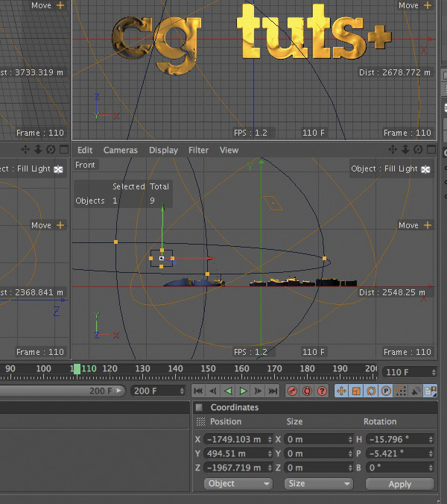Click Size X field 0 m
Viewport: 447px width, 504px height.
319,439
